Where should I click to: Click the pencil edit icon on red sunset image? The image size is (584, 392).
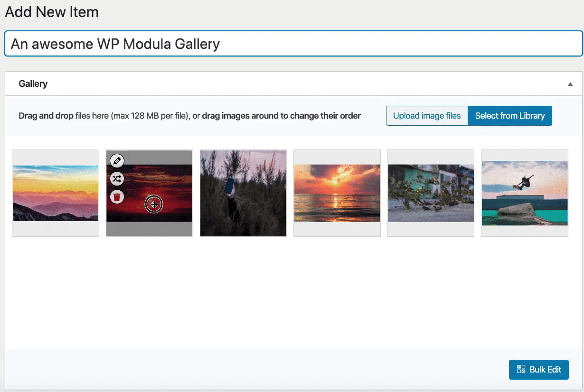pyautogui.click(x=117, y=161)
